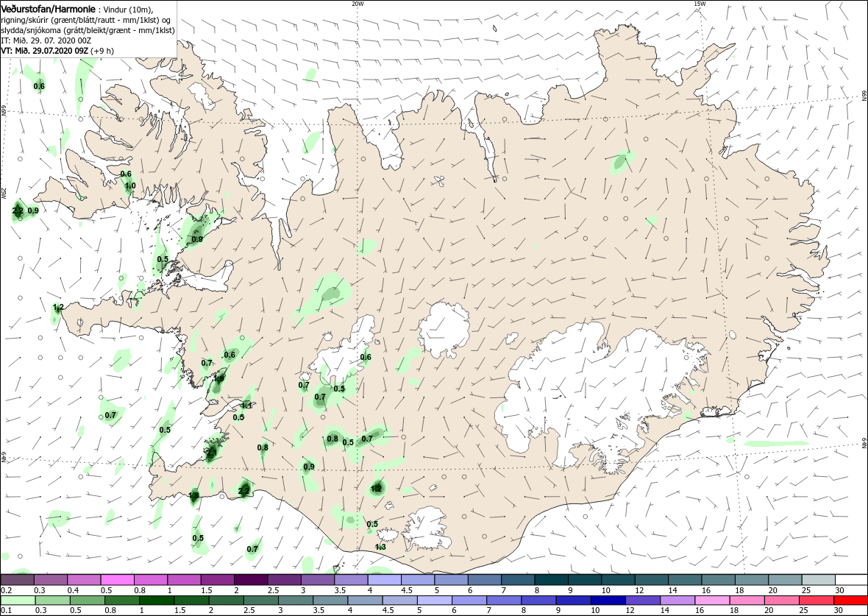Click the 0.6 value below the title box
The height and width of the screenshot is (616, 868).
pyautogui.click(x=39, y=86)
